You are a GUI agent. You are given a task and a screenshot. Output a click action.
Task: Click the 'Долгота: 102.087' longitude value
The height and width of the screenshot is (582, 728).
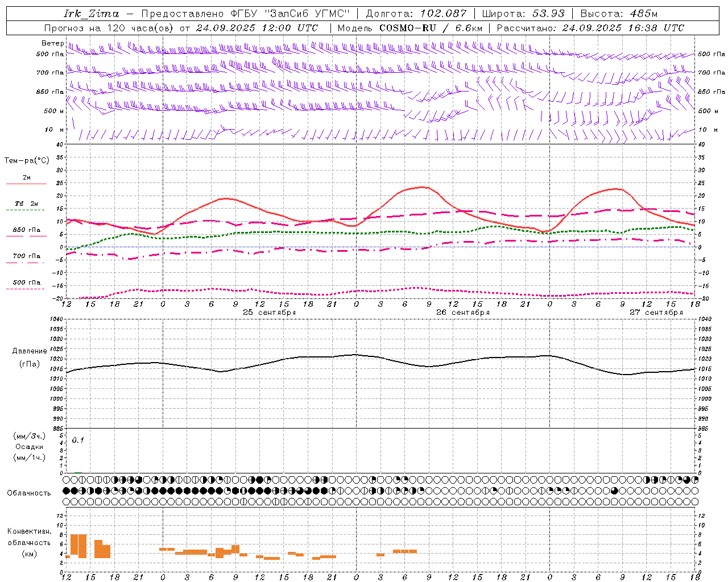point(416,13)
